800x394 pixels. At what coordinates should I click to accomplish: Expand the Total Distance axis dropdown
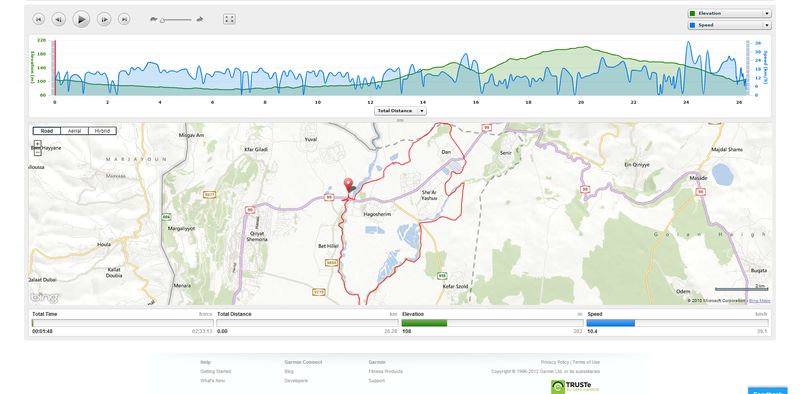(400, 111)
